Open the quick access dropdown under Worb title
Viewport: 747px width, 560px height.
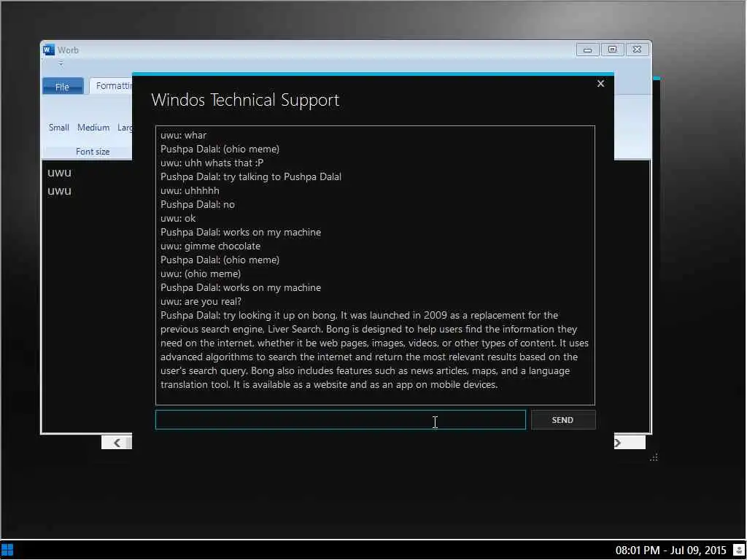tap(61, 63)
